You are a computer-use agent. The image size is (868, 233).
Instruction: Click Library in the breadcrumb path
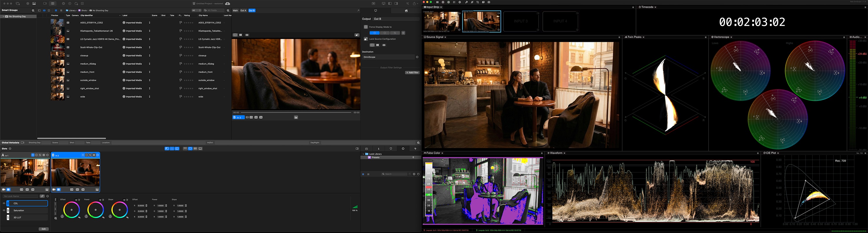point(71,10)
